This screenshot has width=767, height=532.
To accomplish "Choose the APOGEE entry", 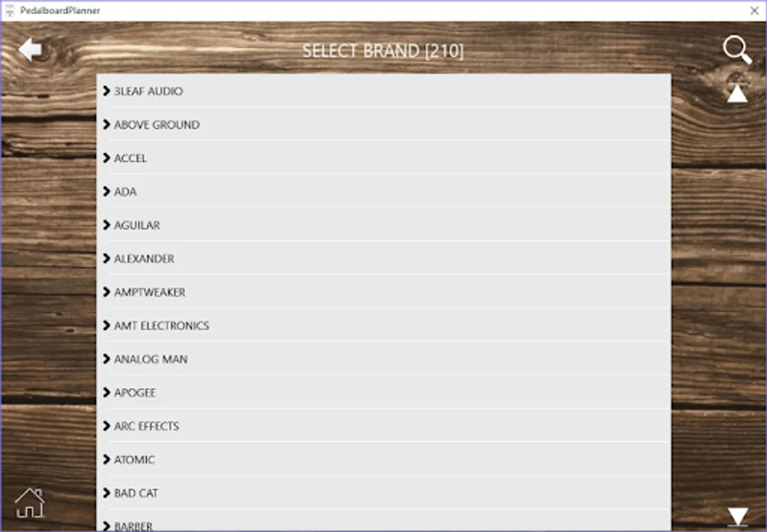I will [135, 392].
